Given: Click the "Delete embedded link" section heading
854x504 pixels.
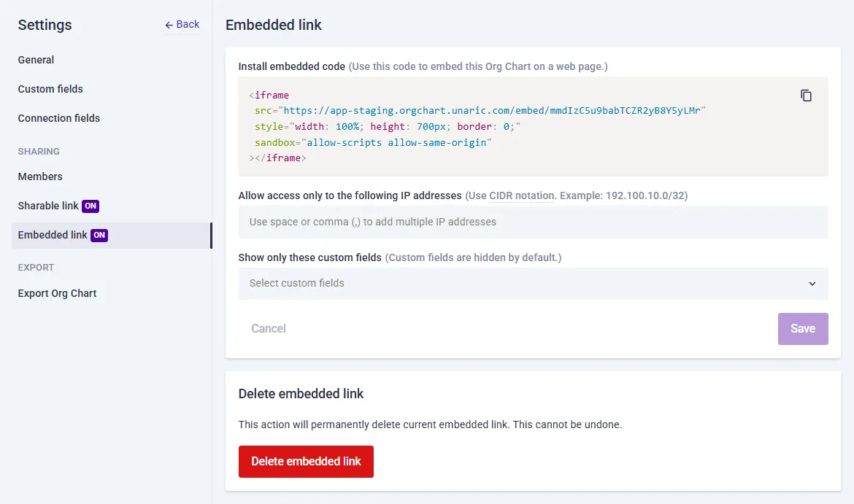Looking at the screenshot, I should pyautogui.click(x=301, y=394).
